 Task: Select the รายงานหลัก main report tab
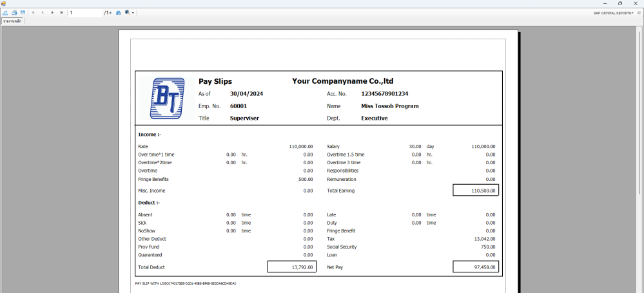(x=12, y=21)
